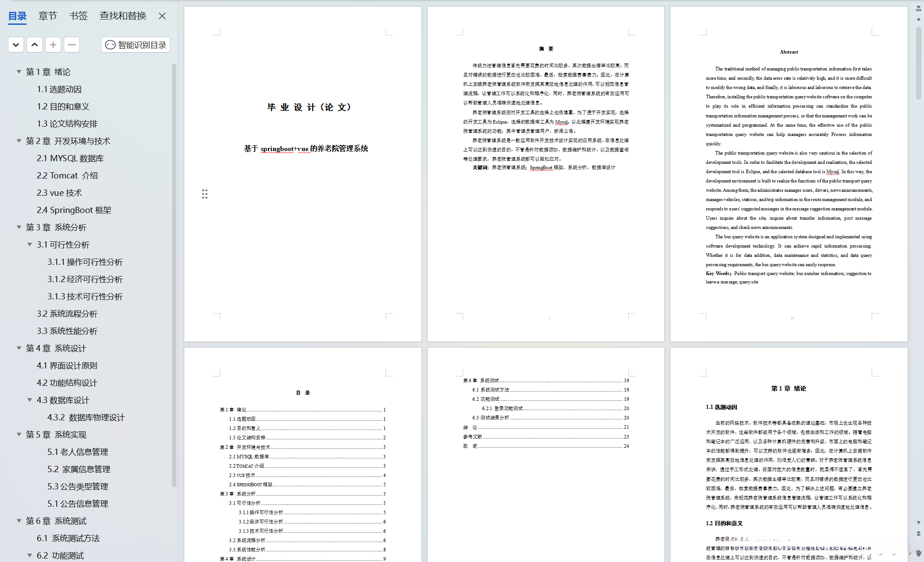The height and width of the screenshot is (562, 924).
Task: Click the expand-all down chevron in outline toolbar
Action: 16,45
